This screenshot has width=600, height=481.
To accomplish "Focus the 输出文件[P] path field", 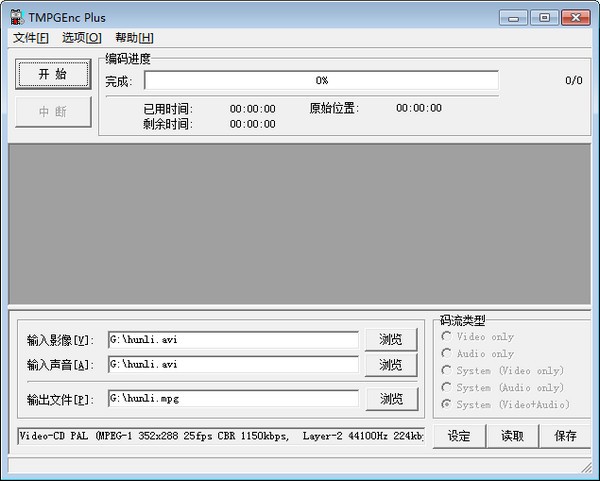I will (233, 399).
